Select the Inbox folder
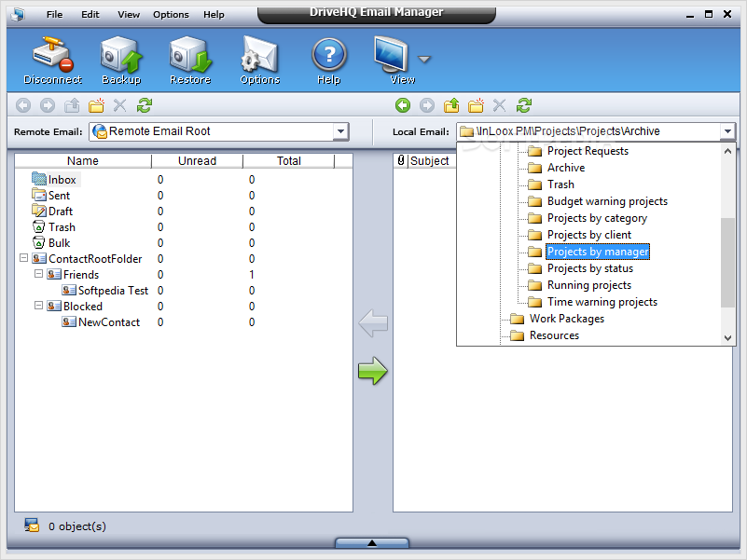 (62, 180)
